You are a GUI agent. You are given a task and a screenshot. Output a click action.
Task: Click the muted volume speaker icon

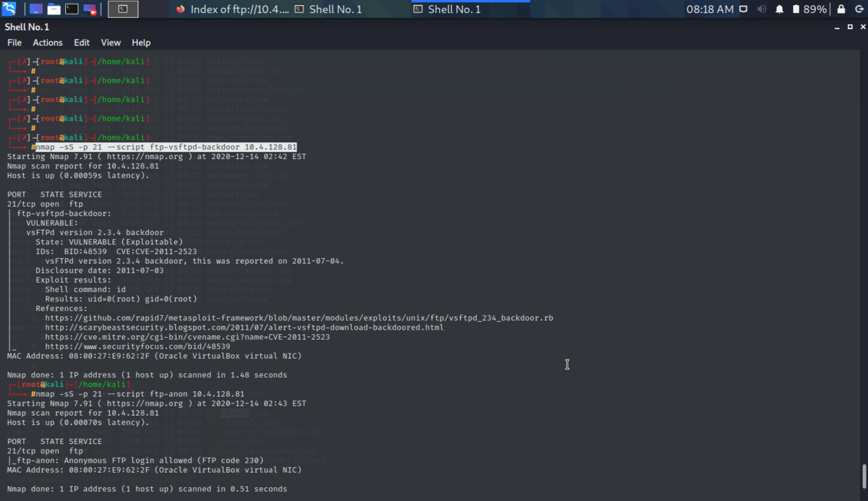(762, 9)
